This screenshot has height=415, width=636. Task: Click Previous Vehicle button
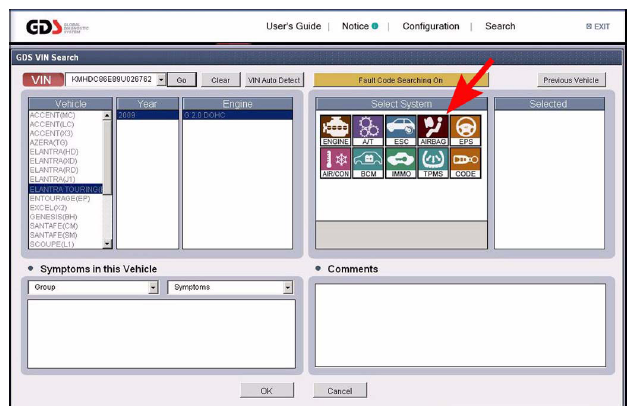point(571,80)
